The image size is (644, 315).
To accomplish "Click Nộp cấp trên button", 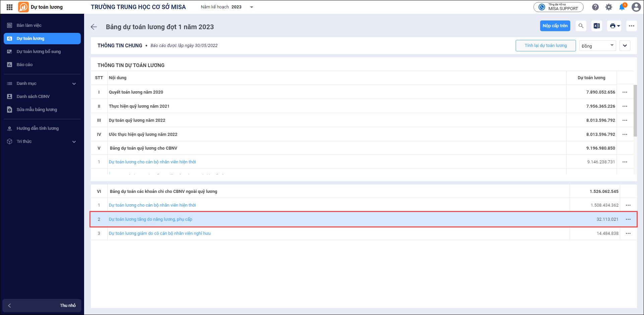I will coord(555,26).
